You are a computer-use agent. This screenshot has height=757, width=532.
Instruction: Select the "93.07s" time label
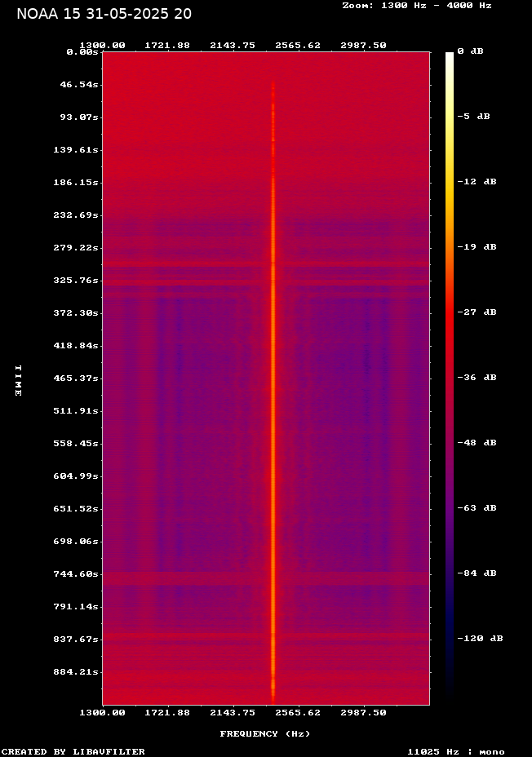pos(79,117)
